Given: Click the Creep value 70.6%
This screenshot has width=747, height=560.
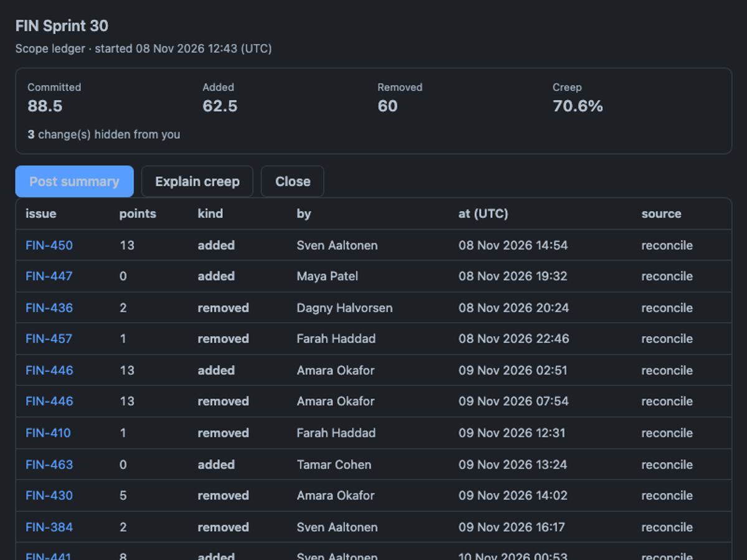Looking at the screenshot, I should click(578, 106).
